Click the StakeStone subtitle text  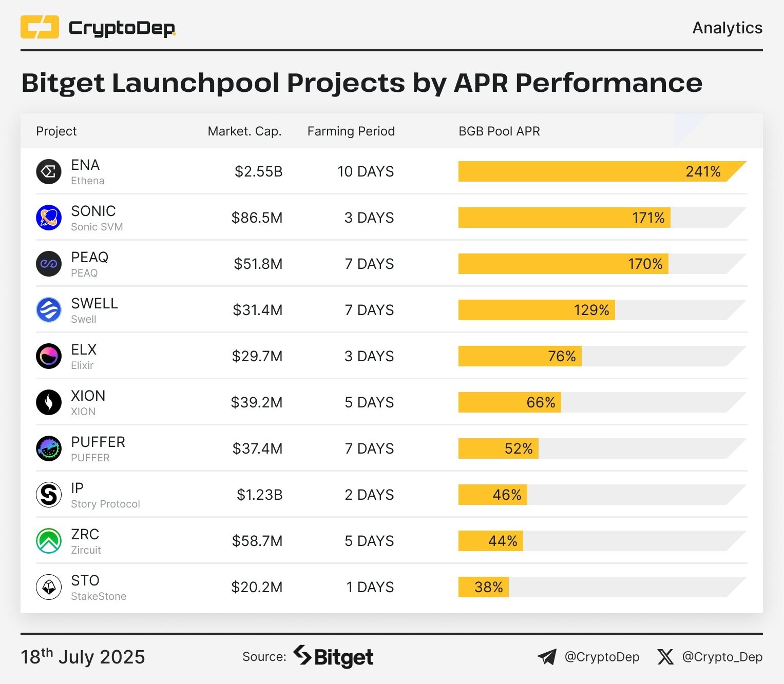coord(99,596)
